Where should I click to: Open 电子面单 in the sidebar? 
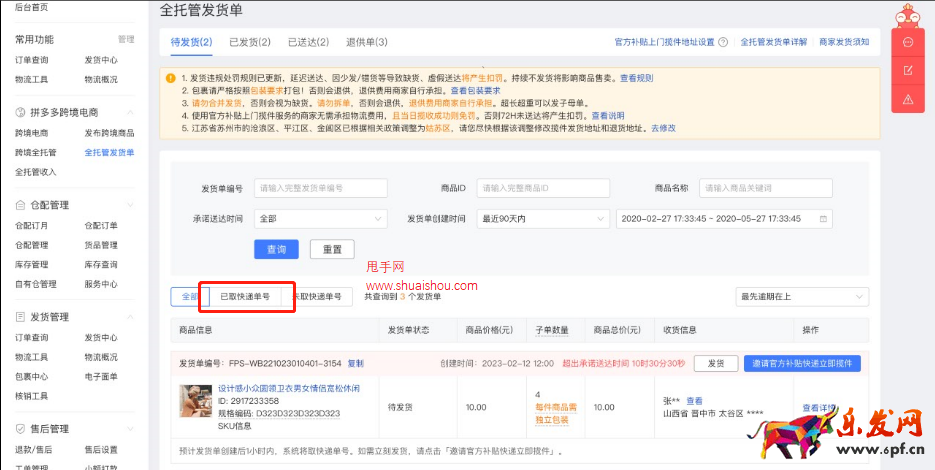(x=101, y=376)
